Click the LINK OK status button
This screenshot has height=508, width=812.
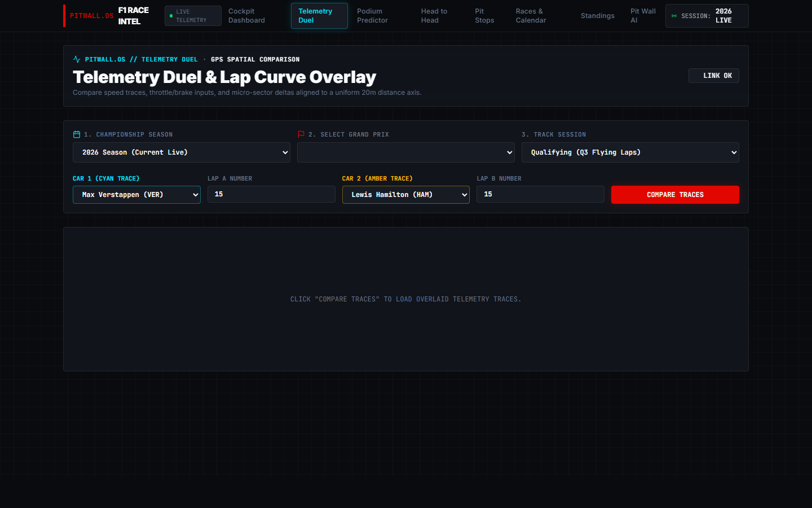coord(714,76)
